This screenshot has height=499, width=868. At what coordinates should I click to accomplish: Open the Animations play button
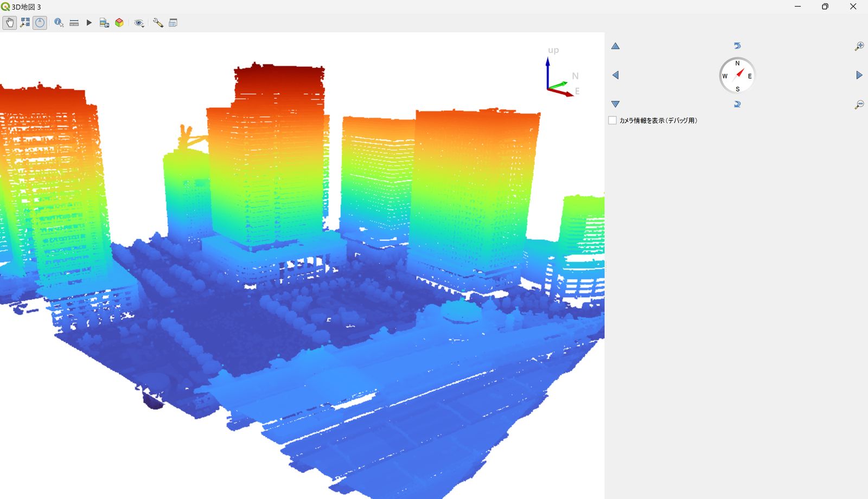pyautogui.click(x=89, y=23)
